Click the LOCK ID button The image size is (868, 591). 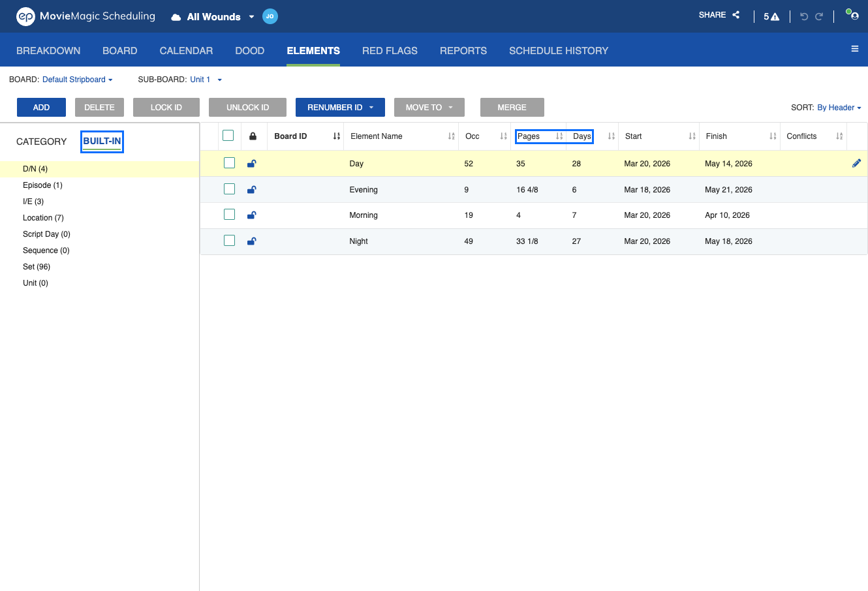pyautogui.click(x=166, y=107)
